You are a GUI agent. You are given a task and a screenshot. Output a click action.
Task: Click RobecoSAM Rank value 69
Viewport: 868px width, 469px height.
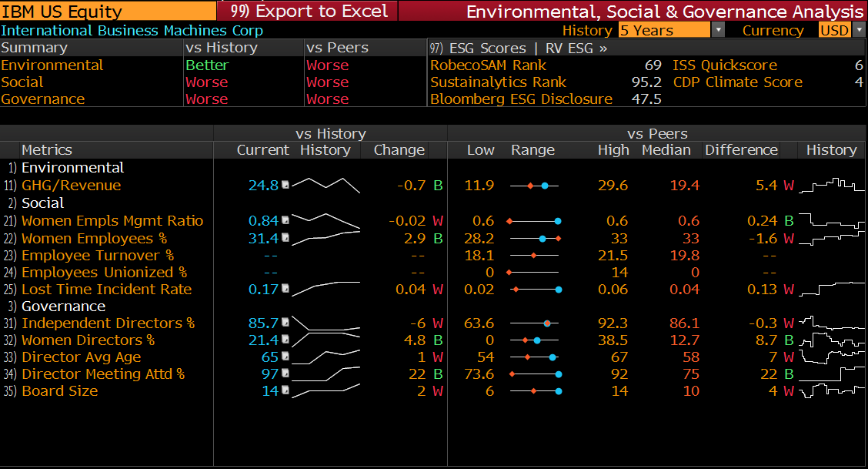(x=653, y=65)
